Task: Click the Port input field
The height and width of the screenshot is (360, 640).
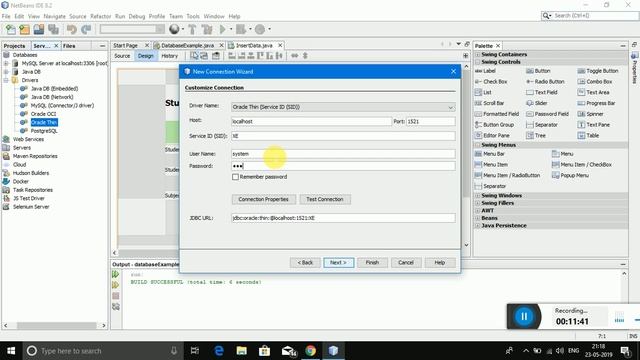Action: [431, 121]
